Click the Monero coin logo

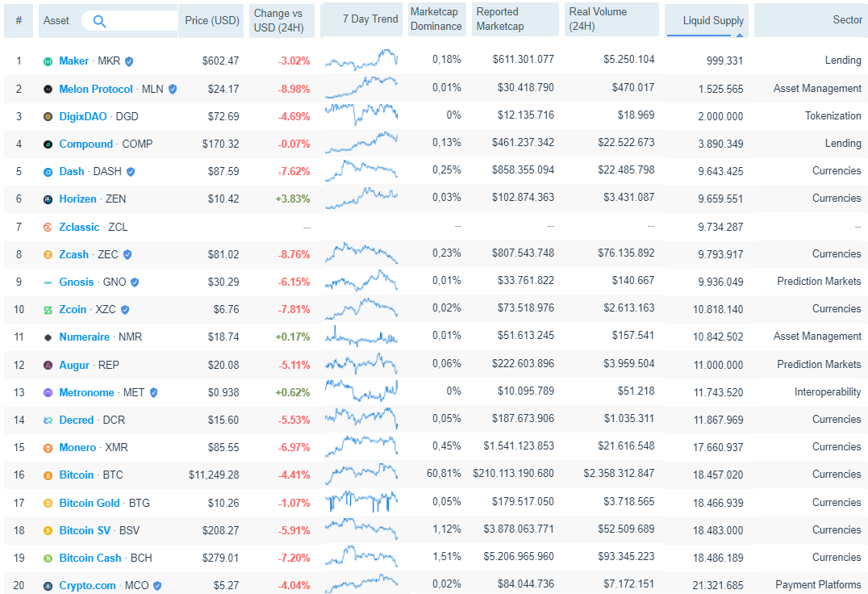[48, 448]
